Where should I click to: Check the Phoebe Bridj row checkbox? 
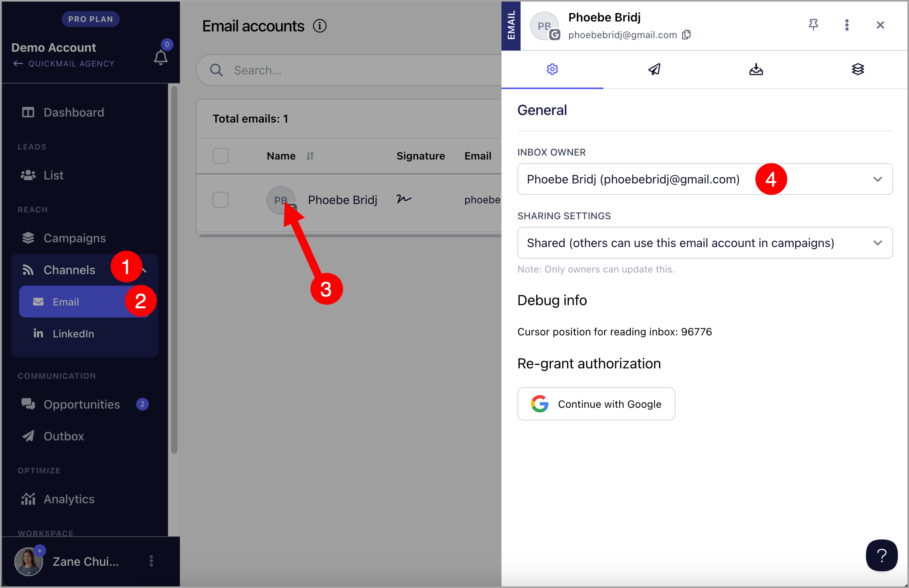220,200
